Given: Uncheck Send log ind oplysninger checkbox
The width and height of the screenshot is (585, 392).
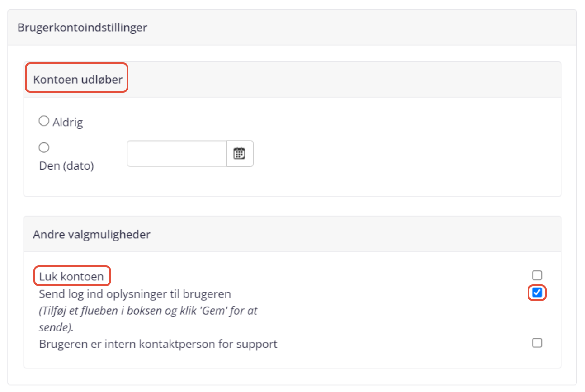Looking at the screenshot, I should 537,293.
